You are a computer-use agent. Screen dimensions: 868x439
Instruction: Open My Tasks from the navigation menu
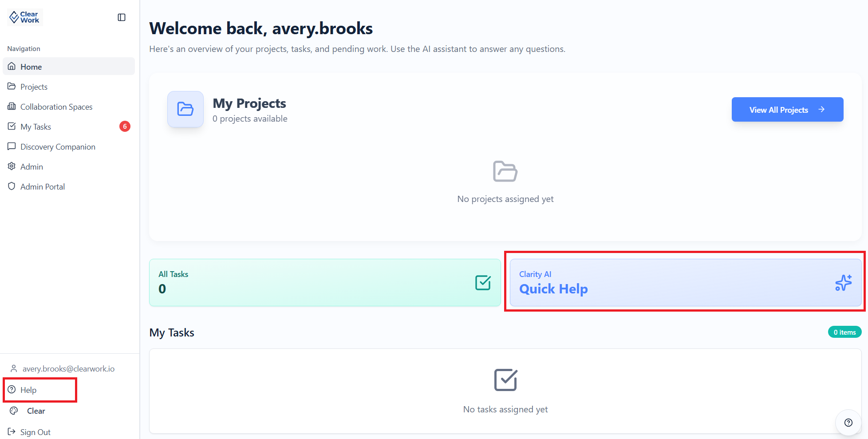[36, 127]
